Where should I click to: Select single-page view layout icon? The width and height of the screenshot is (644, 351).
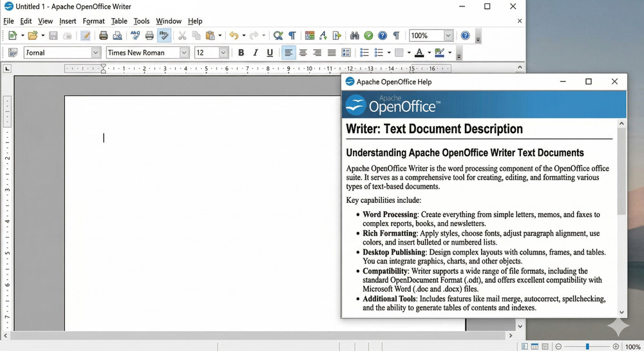(x=524, y=346)
